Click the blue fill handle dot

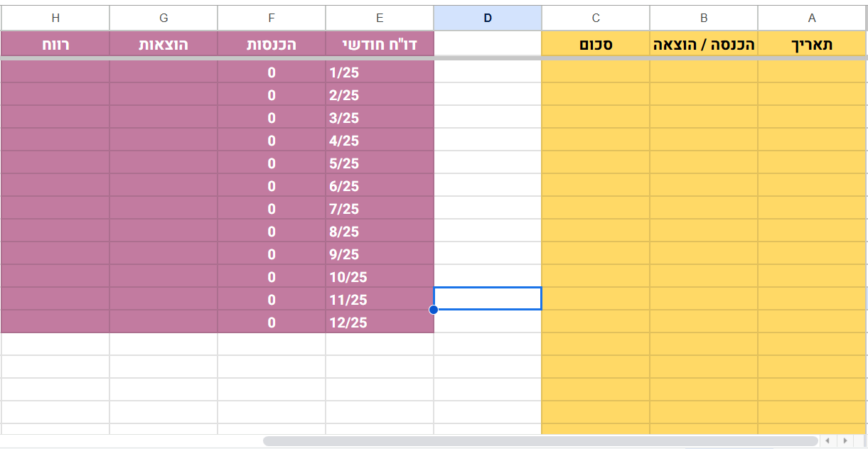[434, 310]
